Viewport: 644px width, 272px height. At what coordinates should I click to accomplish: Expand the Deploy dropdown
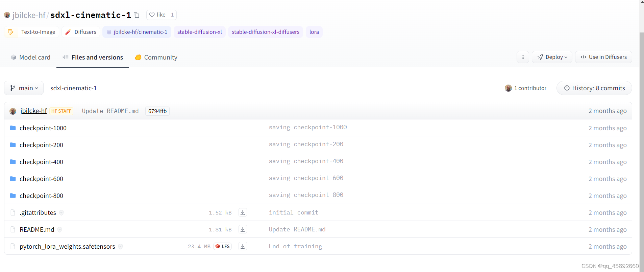[x=552, y=57]
